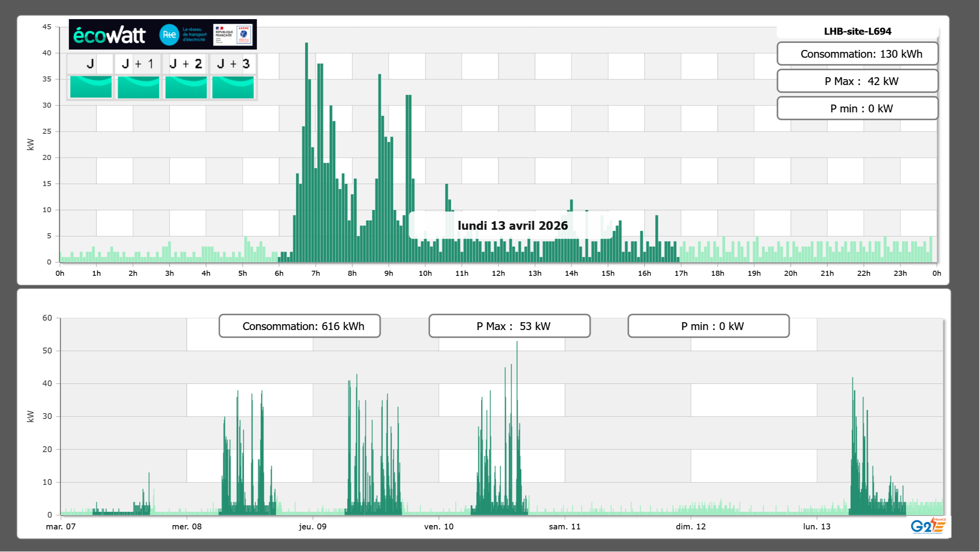Click the RTE round logo
Screen dimensions: 980x552
click(x=169, y=35)
